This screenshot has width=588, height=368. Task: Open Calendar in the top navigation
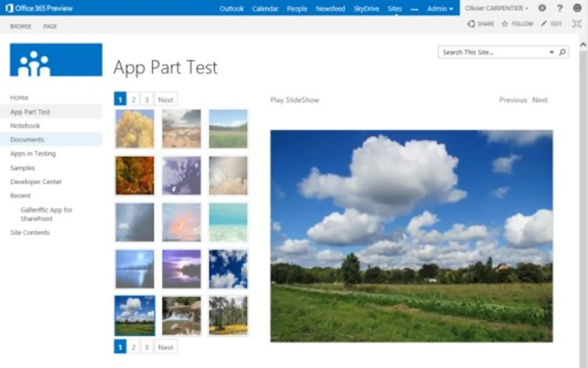click(265, 8)
